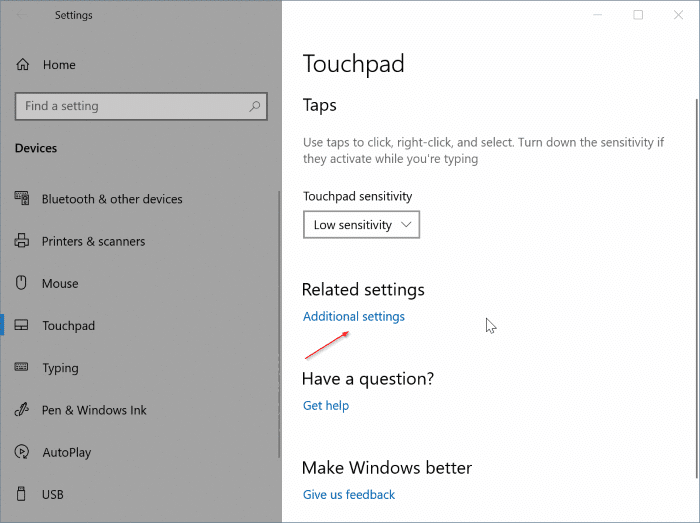Click the Touchpad icon in sidebar
Screen dimensions: 700x523
(21, 325)
